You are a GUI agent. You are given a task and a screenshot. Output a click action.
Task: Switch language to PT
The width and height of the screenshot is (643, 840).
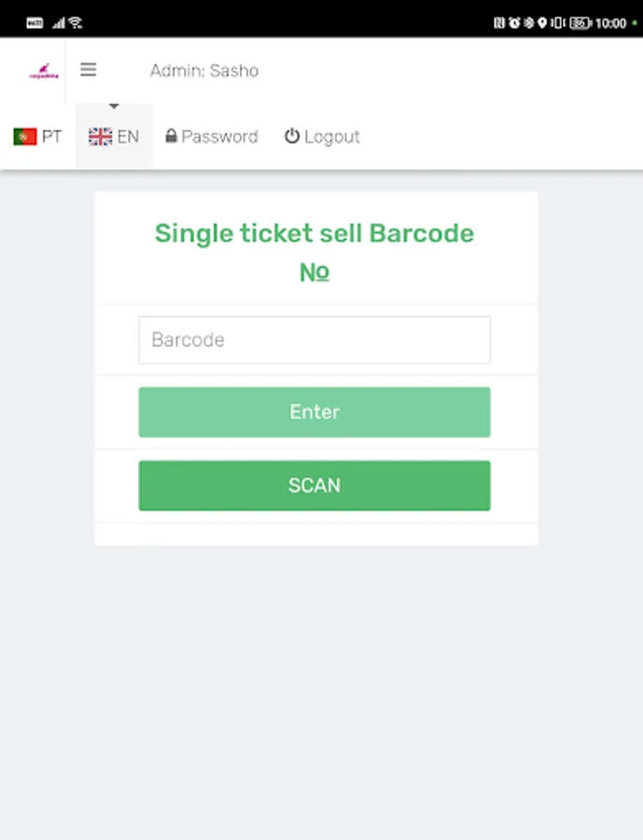pos(38,137)
